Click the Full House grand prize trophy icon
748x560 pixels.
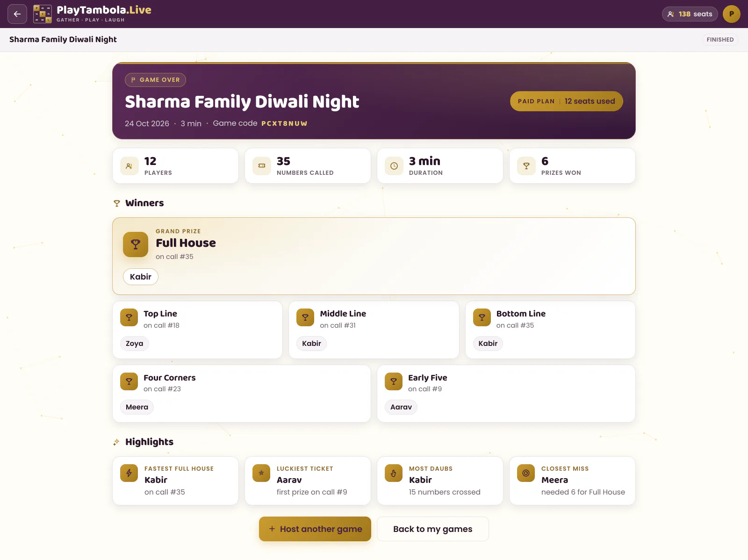(136, 244)
